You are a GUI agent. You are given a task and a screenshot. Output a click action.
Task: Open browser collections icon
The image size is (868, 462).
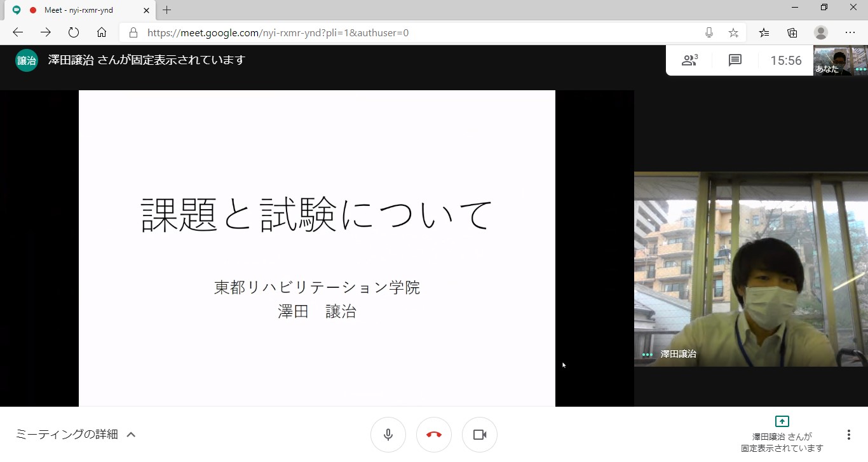[x=792, y=32]
